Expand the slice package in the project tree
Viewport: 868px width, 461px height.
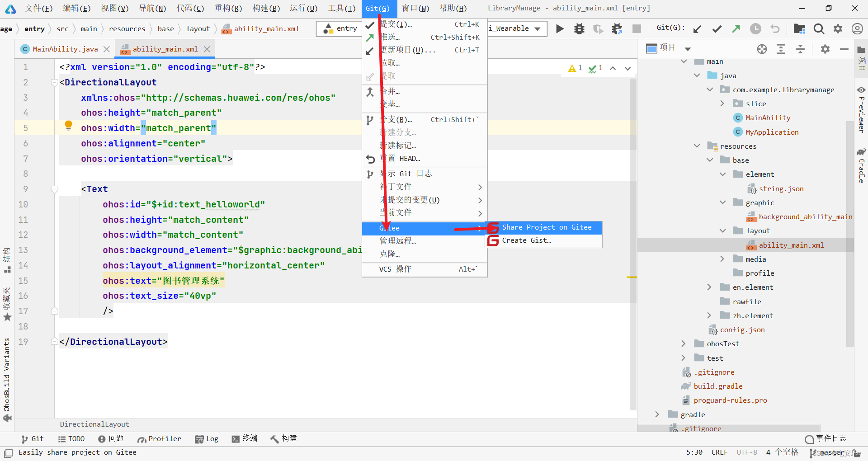tap(722, 103)
